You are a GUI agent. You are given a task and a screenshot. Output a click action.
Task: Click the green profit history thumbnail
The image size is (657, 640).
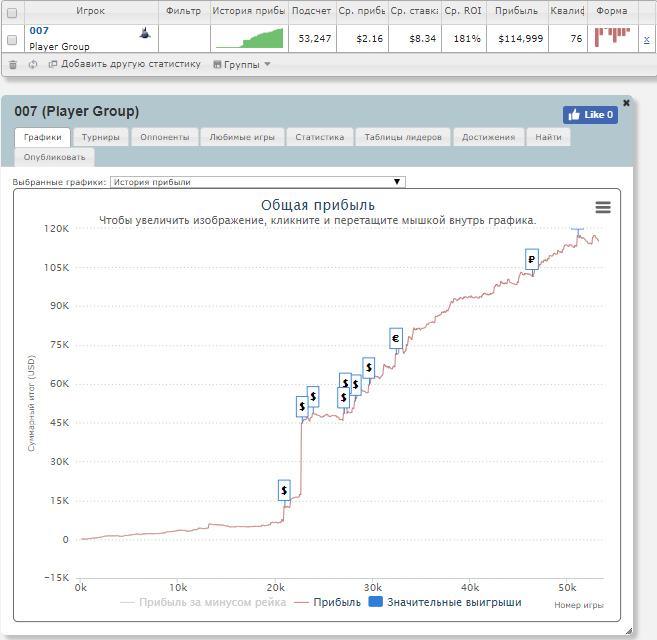pos(250,38)
